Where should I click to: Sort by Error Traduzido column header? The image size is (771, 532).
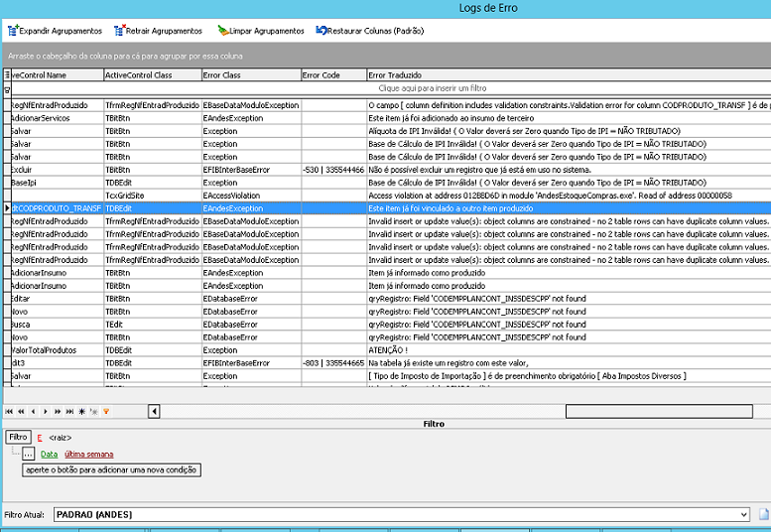tap(569, 74)
